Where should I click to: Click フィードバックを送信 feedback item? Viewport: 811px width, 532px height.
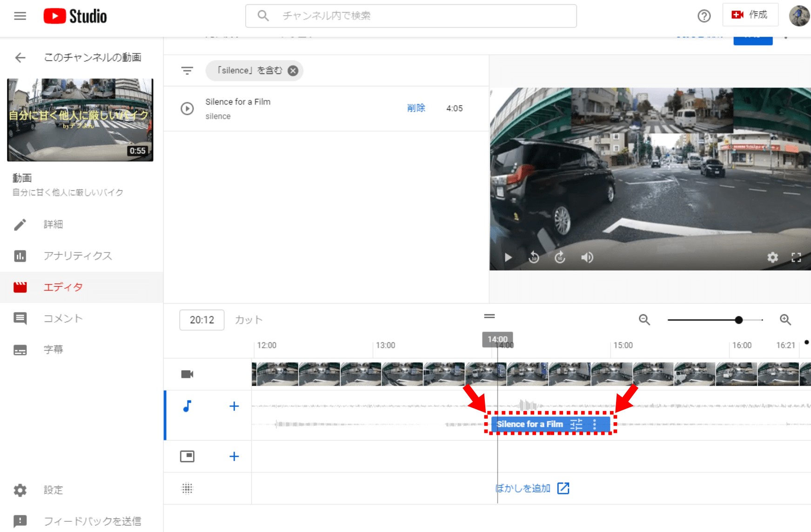point(81,521)
